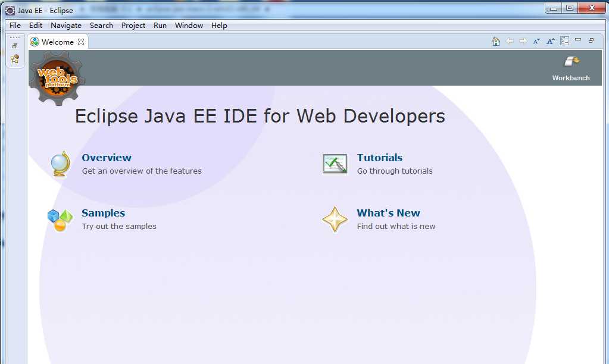Click 'Try out the samples' text
Viewport: 609px width, 364px height.
(119, 226)
